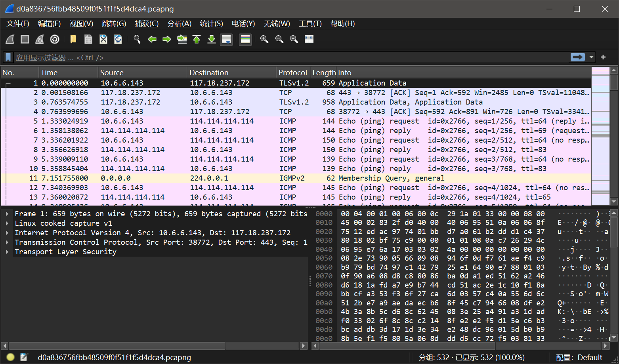Click the find packet magnifier icon
The image size is (619, 364).
(x=137, y=39)
